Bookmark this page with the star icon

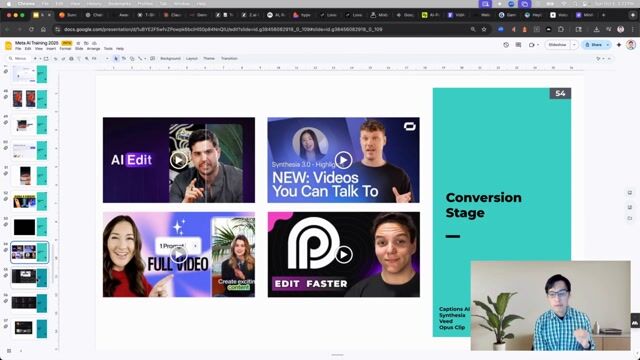(x=484, y=29)
